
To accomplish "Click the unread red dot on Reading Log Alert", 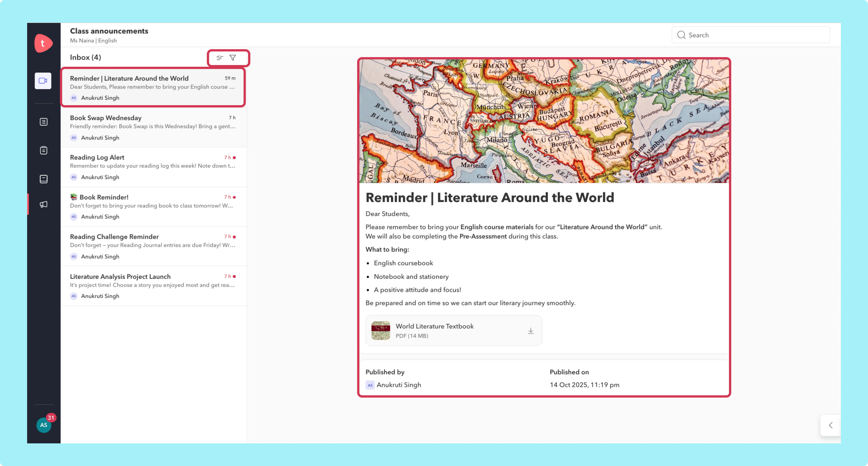I will [235, 158].
